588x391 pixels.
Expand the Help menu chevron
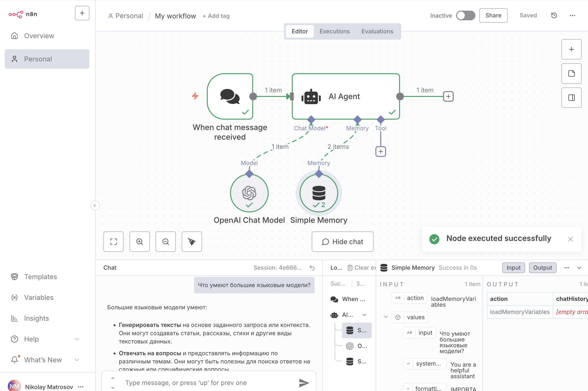click(x=77, y=339)
